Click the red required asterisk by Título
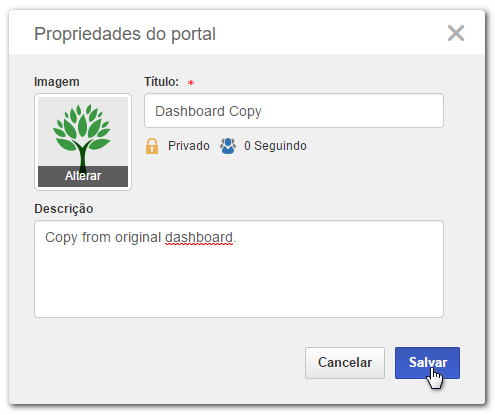This screenshot has height=415, width=495. coord(191,82)
